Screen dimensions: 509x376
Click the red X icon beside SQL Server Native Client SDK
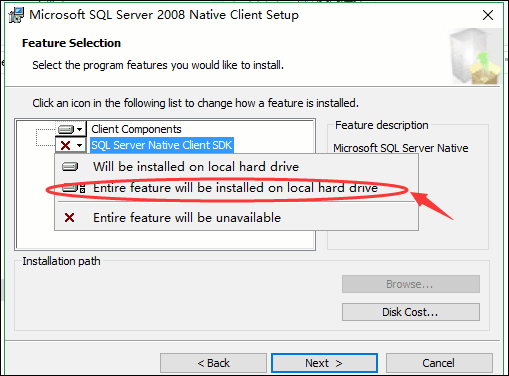[66, 145]
